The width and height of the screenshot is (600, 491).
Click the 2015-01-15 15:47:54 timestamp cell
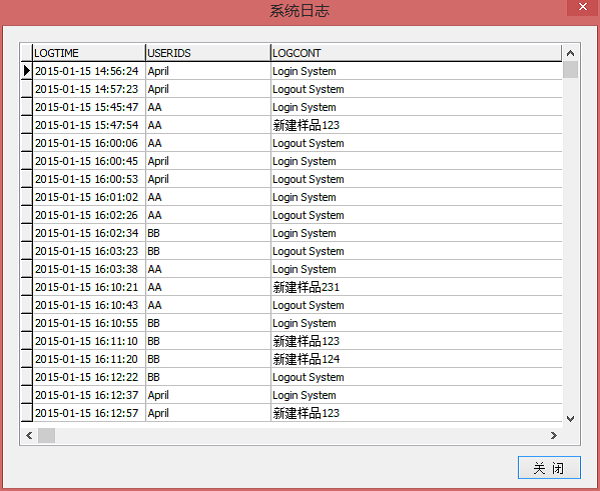coord(86,125)
